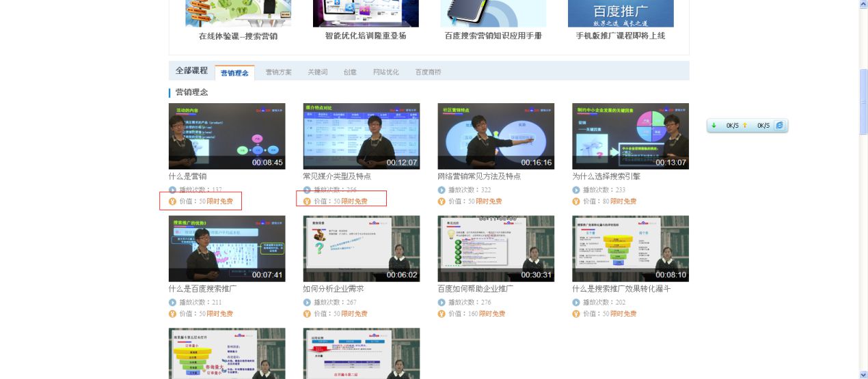Open 手机版推广课程即将上线 banner caption
The image size is (868, 379).
pos(621,36)
